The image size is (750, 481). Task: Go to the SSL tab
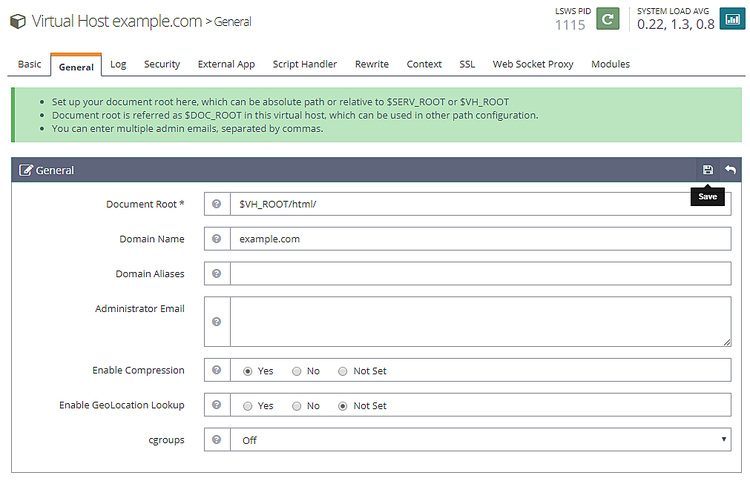click(x=467, y=64)
